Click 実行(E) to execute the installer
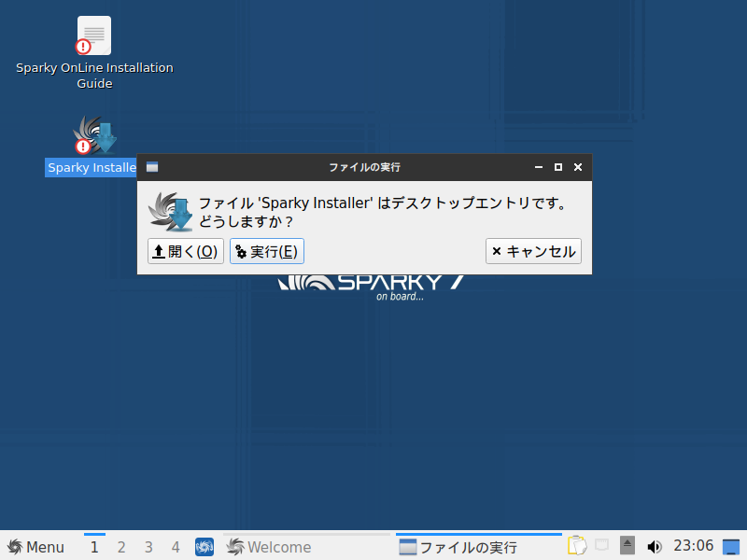747x560 pixels. pyautogui.click(x=267, y=251)
